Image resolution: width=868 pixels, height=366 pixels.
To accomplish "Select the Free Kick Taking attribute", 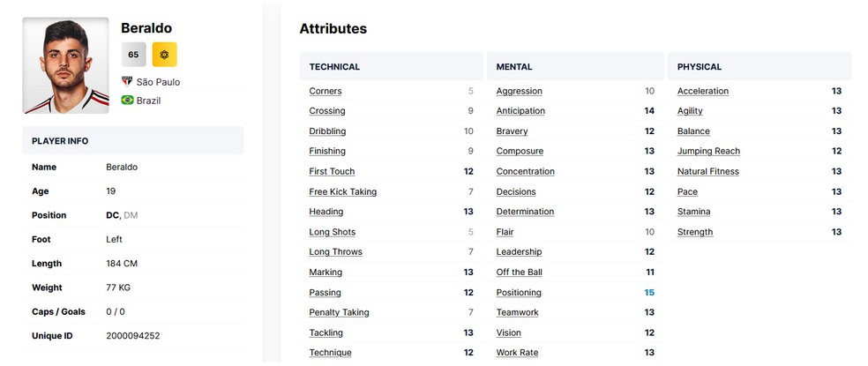I will tap(342, 191).
